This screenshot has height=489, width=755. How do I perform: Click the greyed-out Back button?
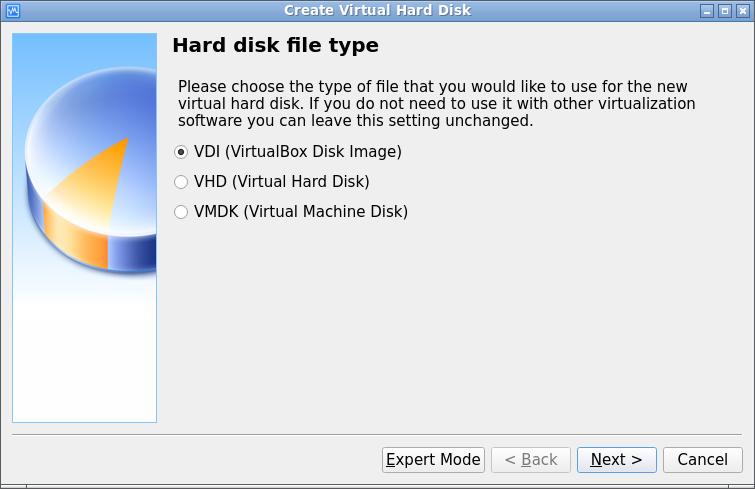530,460
